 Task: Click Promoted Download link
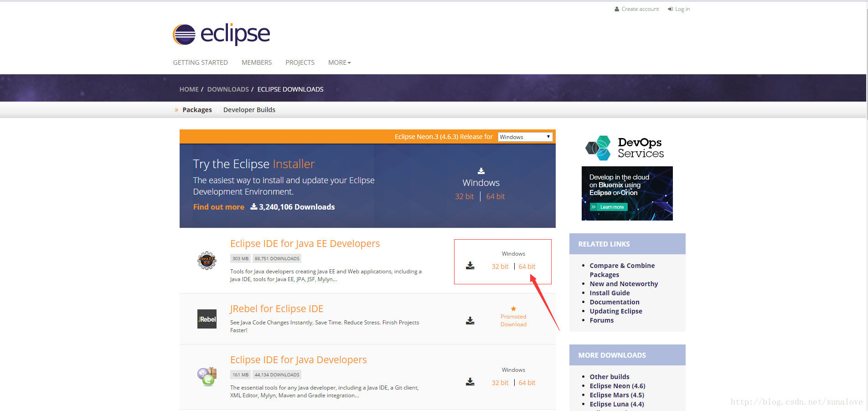(513, 320)
